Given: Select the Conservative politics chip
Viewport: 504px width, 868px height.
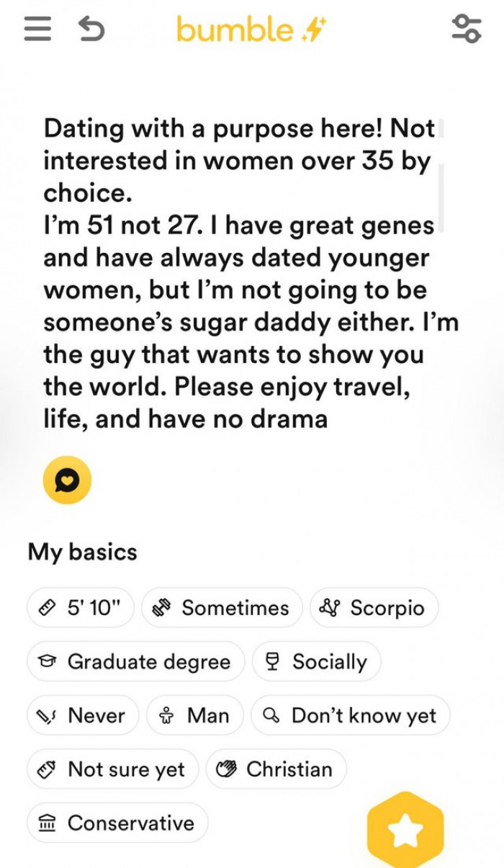Looking at the screenshot, I should point(117,823).
